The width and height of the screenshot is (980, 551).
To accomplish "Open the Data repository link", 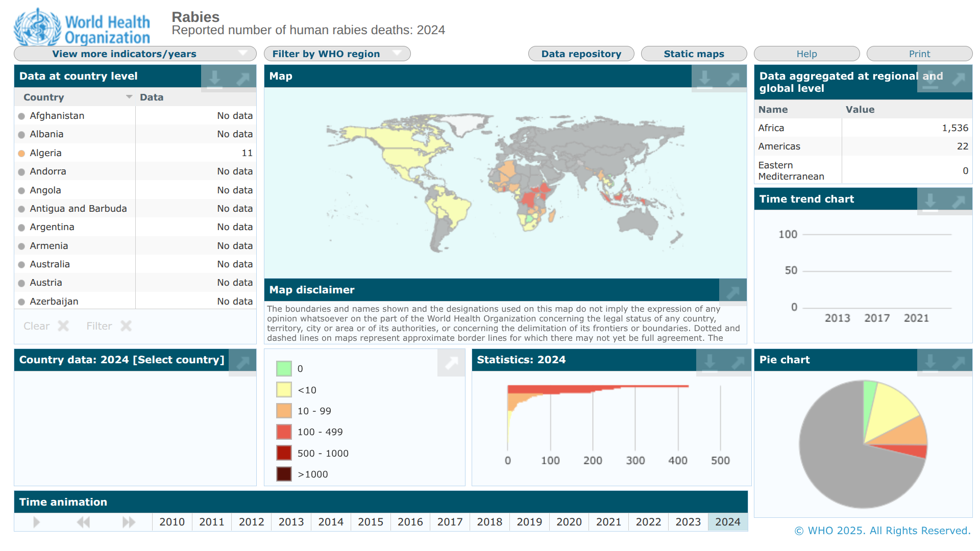I will [581, 54].
